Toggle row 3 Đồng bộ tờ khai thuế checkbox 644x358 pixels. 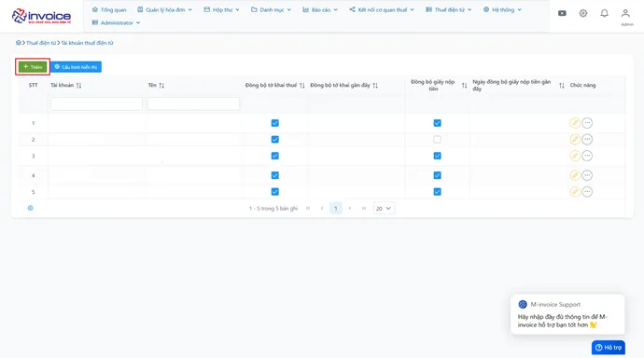pos(274,156)
